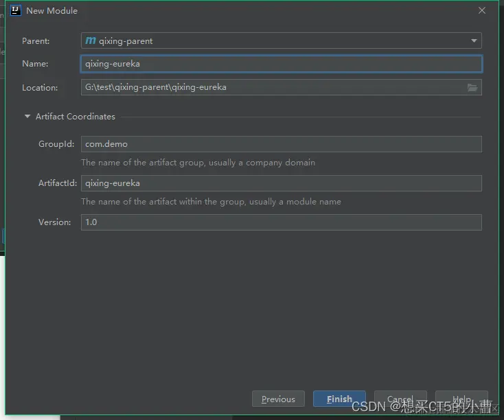Click the 'Name:' label
Image resolution: width=504 pixels, height=420 pixels.
click(x=35, y=64)
